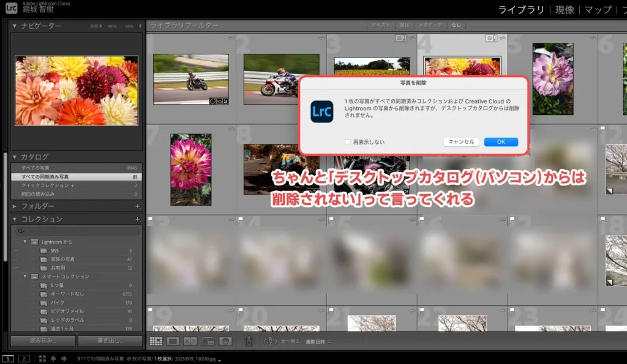Screen dimensions: 627x364
Task: Select the Grid view icon
Action: tap(156, 341)
